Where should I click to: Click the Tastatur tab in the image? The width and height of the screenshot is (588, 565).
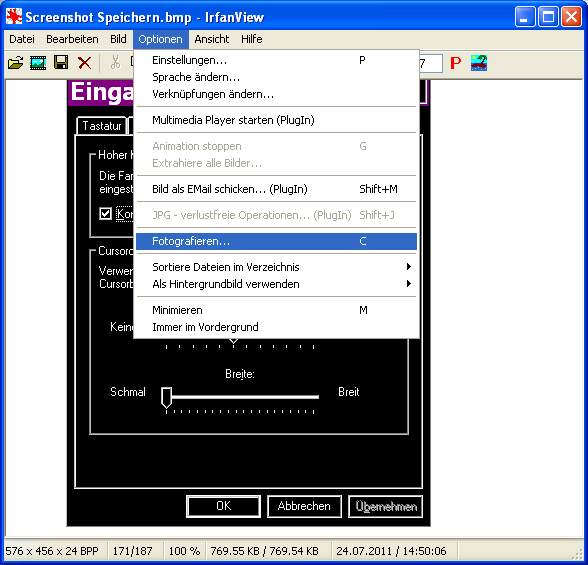[x=102, y=126]
